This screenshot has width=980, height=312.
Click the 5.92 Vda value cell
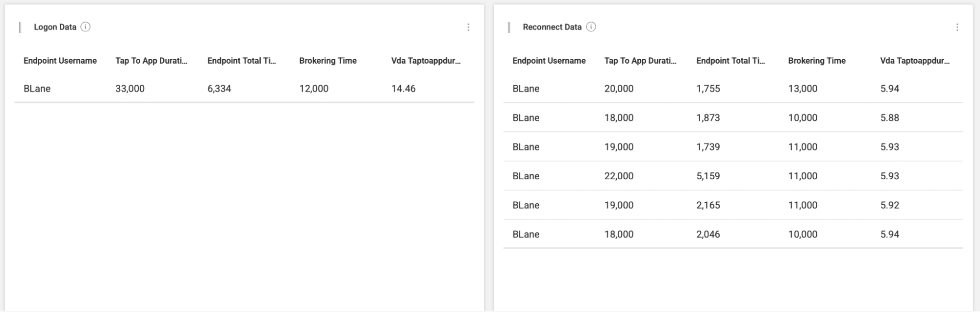point(890,205)
